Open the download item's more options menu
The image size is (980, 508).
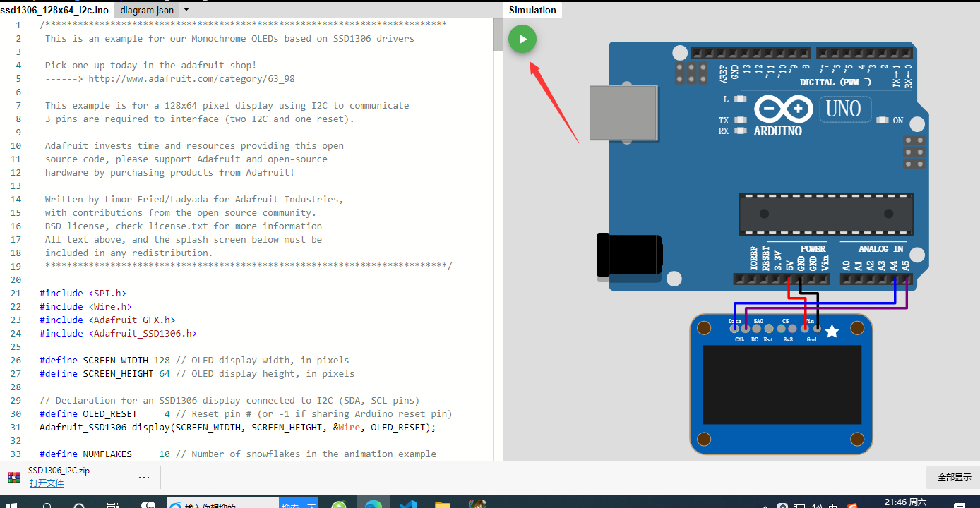pyautogui.click(x=144, y=476)
